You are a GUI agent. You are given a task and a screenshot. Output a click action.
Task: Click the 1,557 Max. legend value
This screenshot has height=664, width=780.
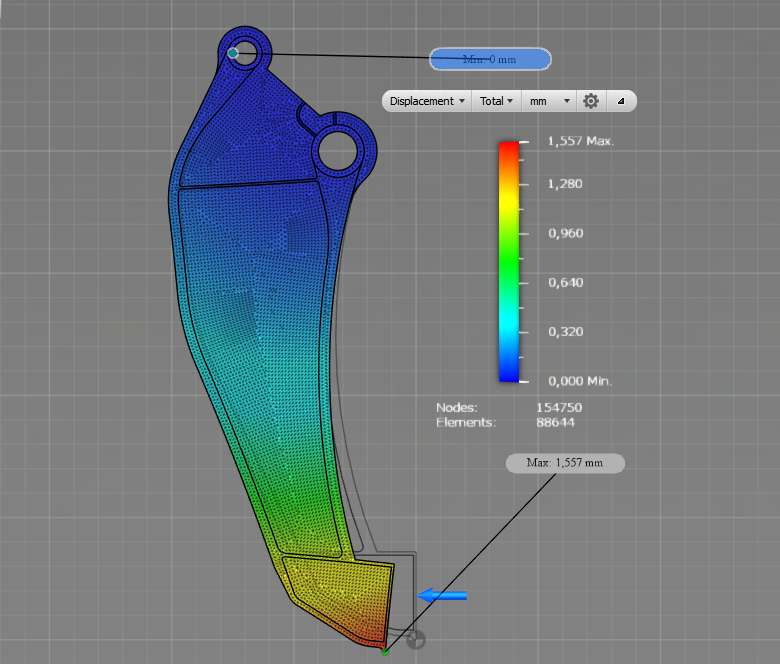click(581, 141)
